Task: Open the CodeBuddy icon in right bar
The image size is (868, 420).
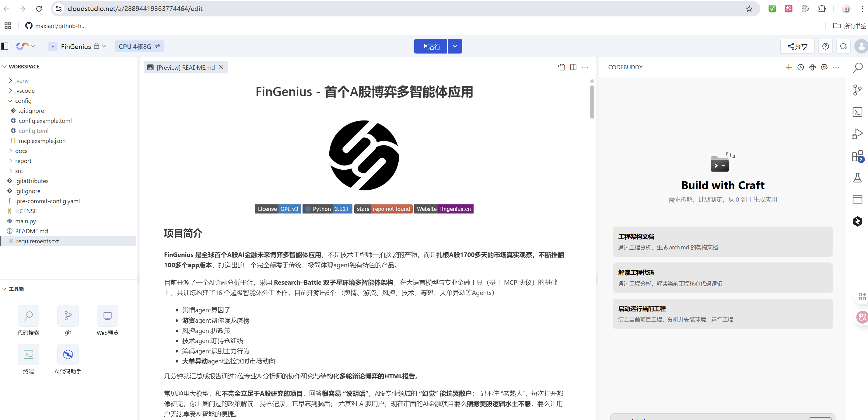Action: (858, 221)
